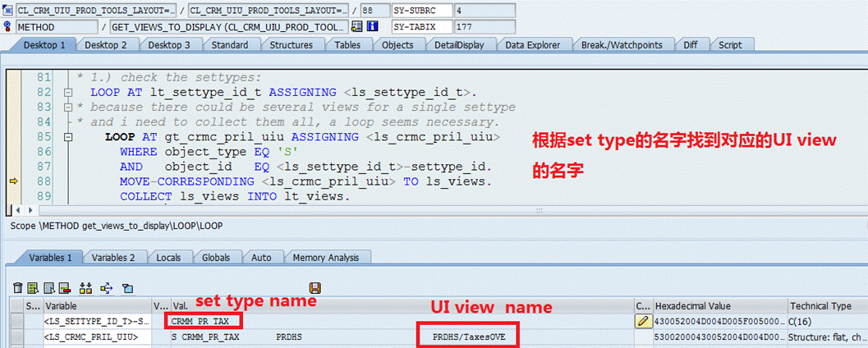Collapse the comment block at line 83
Viewport: 868px width, 348px height.
tap(68, 108)
